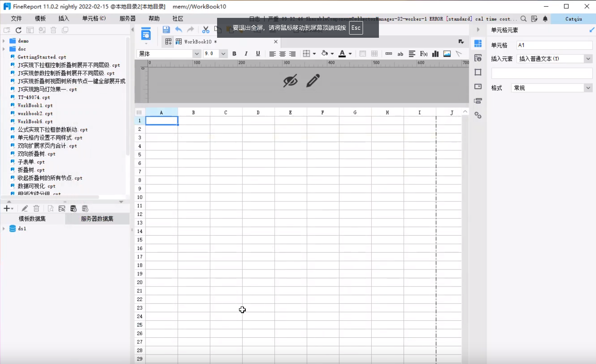Expand the demo folder
The width and height of the screenshot is (596, 364).
[x=4, y=41]
